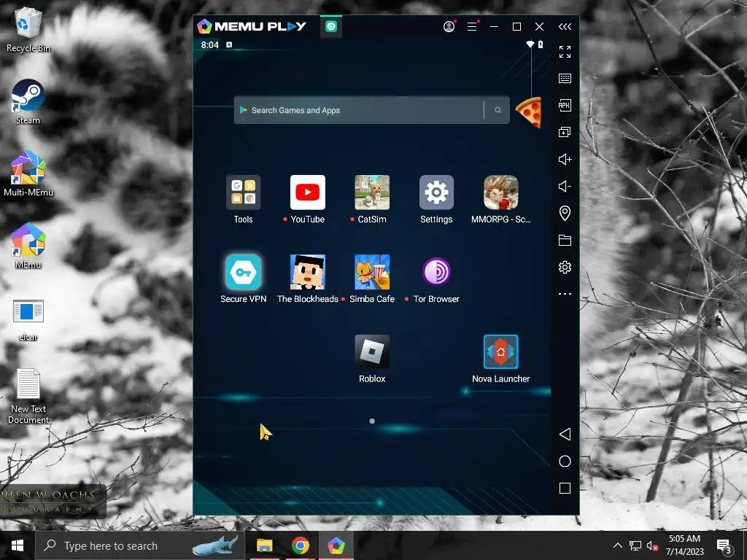Image resolution: width=747 pixels, height=560 pixels.
Task: Tap the Android Home circle button
Action: (565, 461)
